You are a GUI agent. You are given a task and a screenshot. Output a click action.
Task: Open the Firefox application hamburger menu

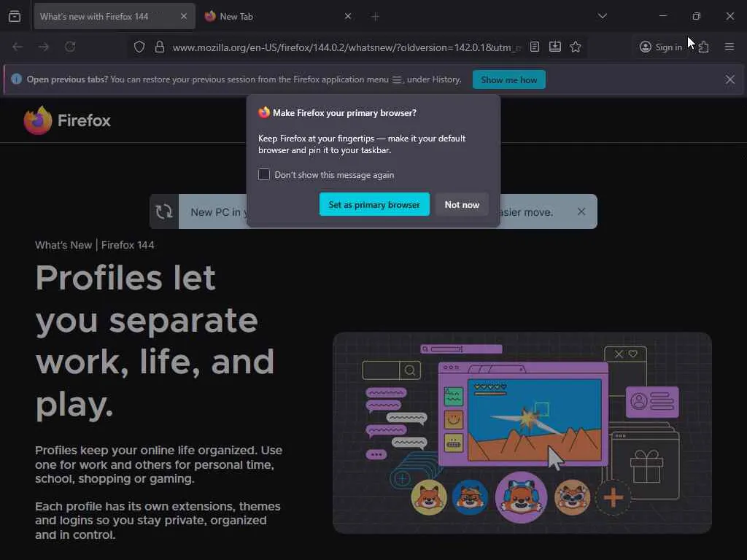[x=729, y=47]
